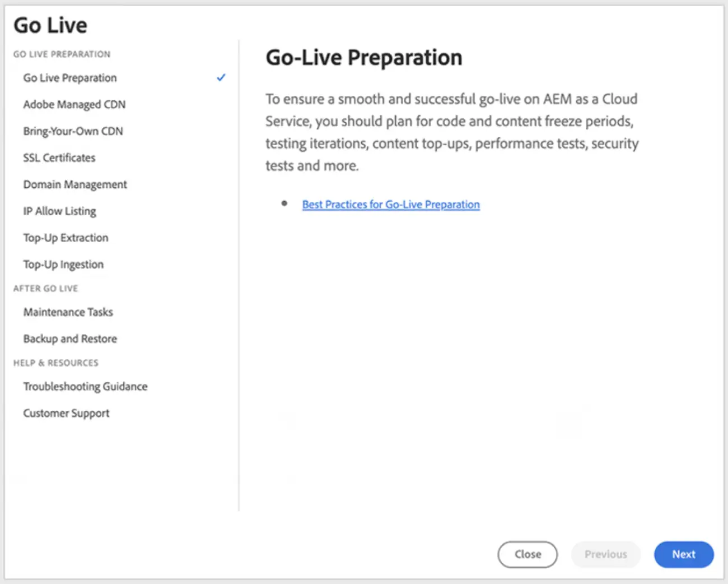Select the Top-Up Ingestion item
The image size is (728, 584).
(x=63, y=265)
